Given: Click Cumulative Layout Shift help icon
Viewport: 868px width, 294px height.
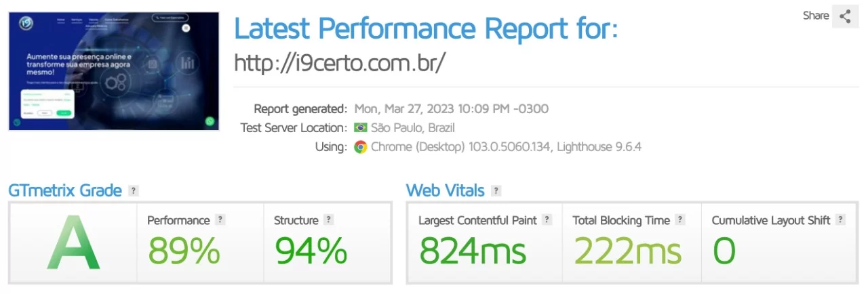Looking at the screenshot, I should tap(841, 220).
